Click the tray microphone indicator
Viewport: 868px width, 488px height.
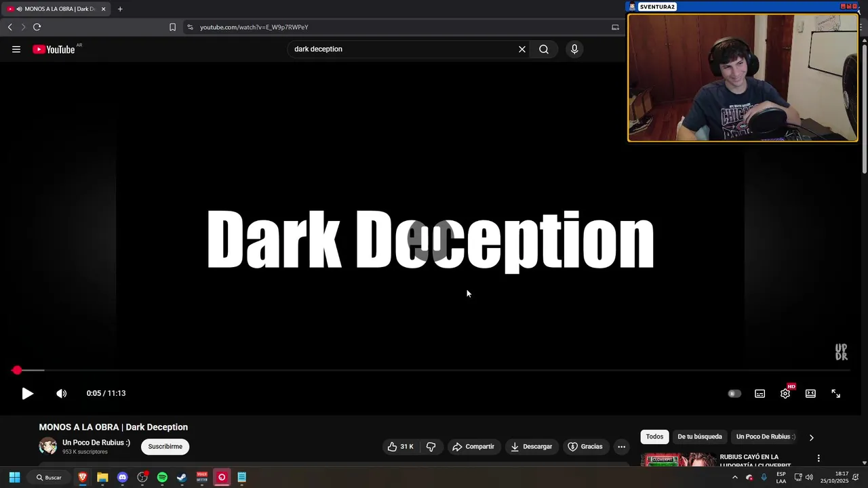click(x=764, y=477)
